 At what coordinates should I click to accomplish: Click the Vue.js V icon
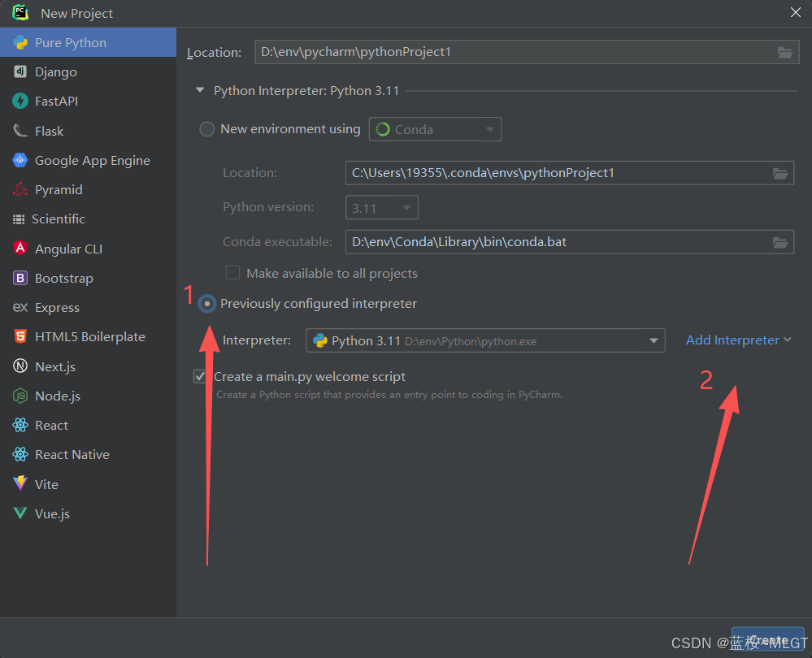pyautogui.click(x=20, y=513)
